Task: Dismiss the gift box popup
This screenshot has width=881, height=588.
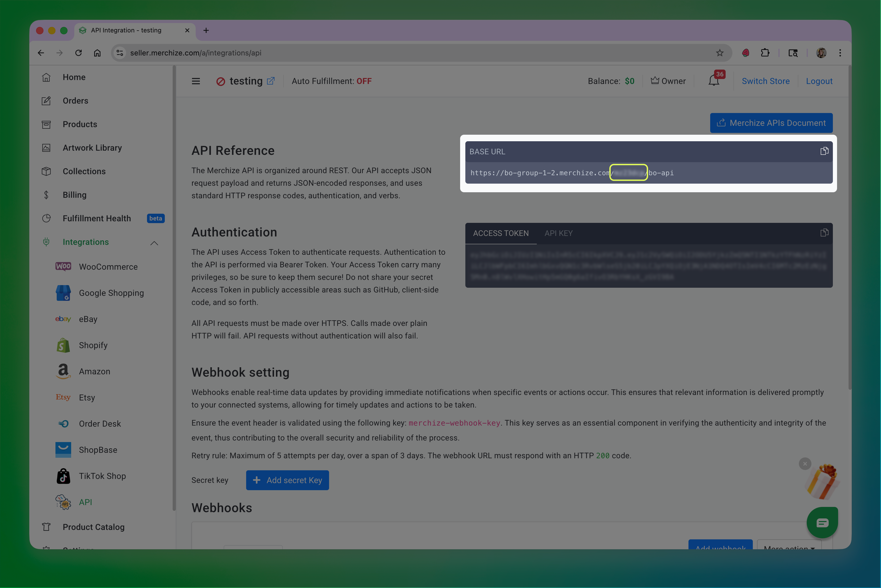Action: pos(805,463)
